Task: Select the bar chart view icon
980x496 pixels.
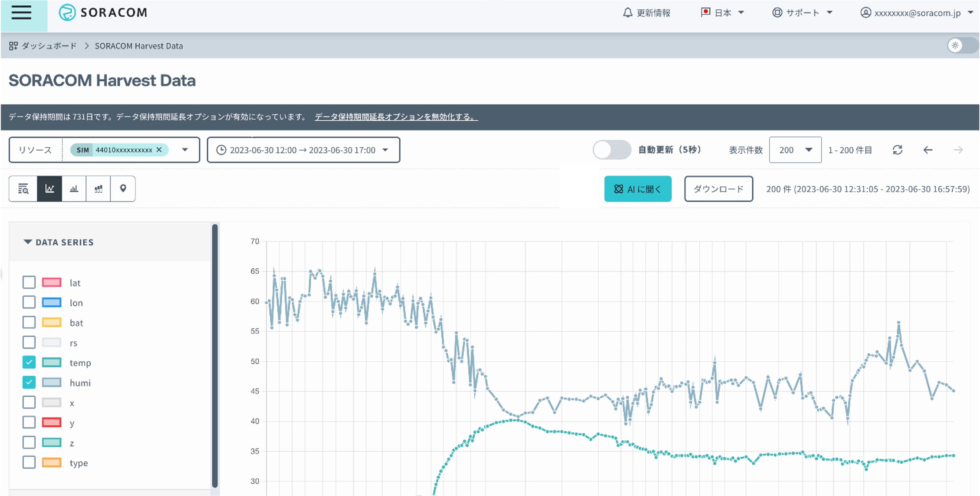Action: coord(74,189)
